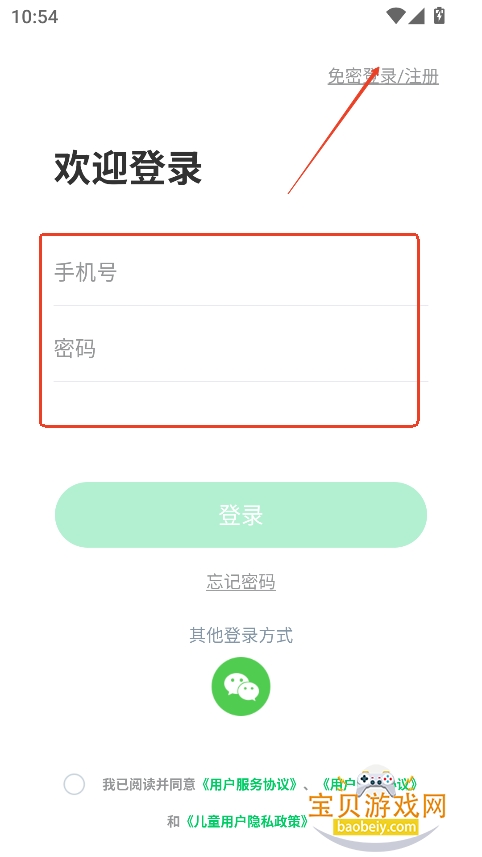Tap the 我已阅读并同意 consent text
Image resolution: width=482 pixels, height=857 pixels.
pos(149,784)
